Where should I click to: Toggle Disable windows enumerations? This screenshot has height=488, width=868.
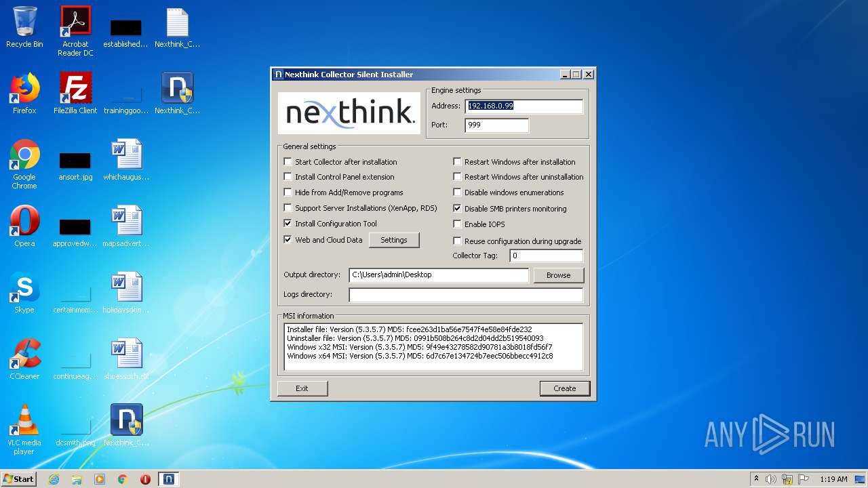tap(458, 192)
